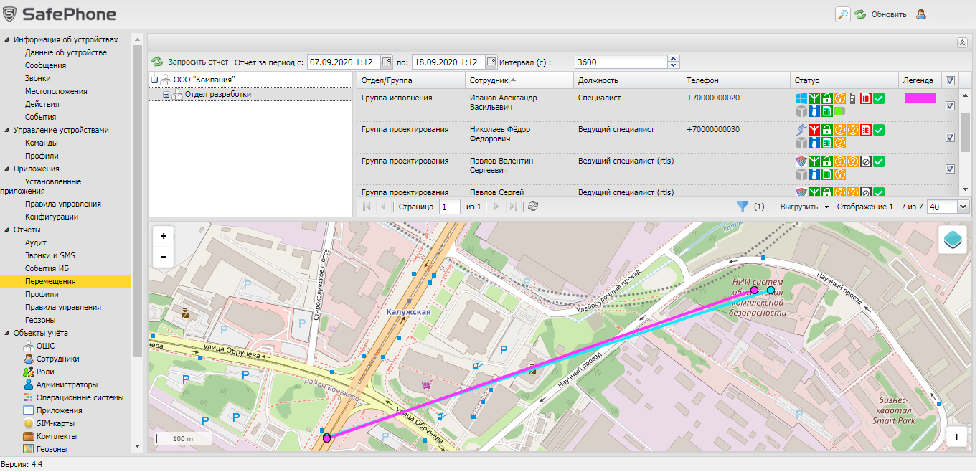Click the Запросить отчет button
The width and height of the screenshot is (980, 472).
[x=190, y=62]
